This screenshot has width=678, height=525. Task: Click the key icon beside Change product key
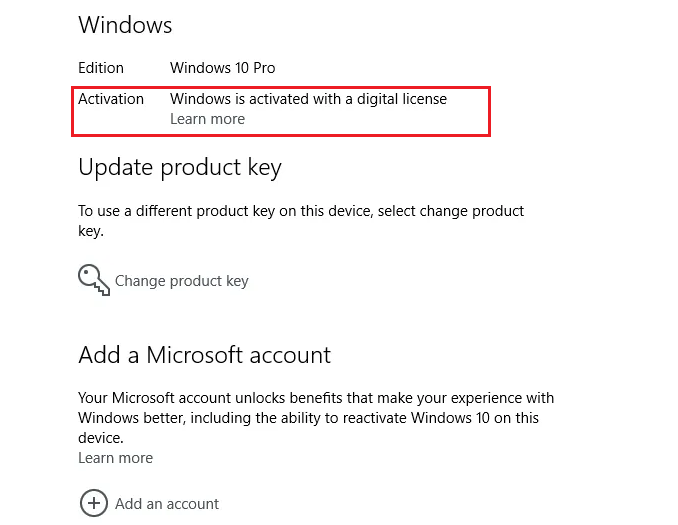pos(94,280)
